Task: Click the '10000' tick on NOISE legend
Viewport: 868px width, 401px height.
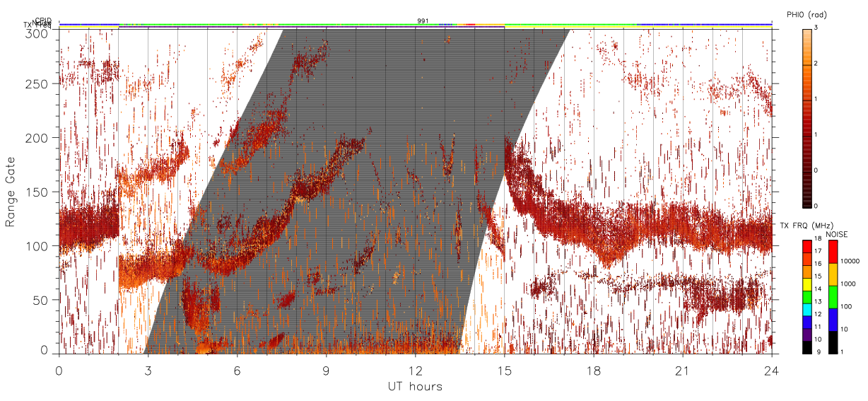Action: pyautogui.click(x=850, y=261)
